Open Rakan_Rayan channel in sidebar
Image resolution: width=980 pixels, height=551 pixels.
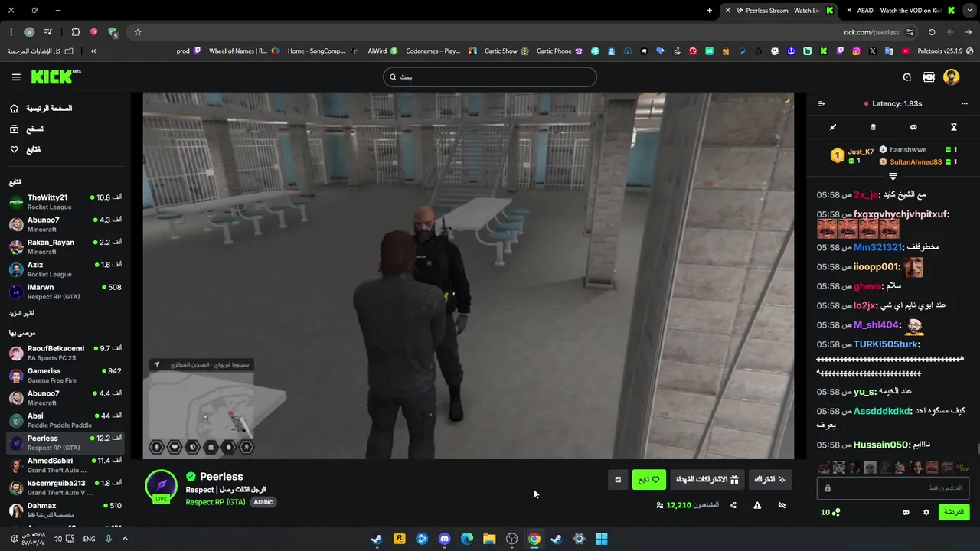point(65,246)
